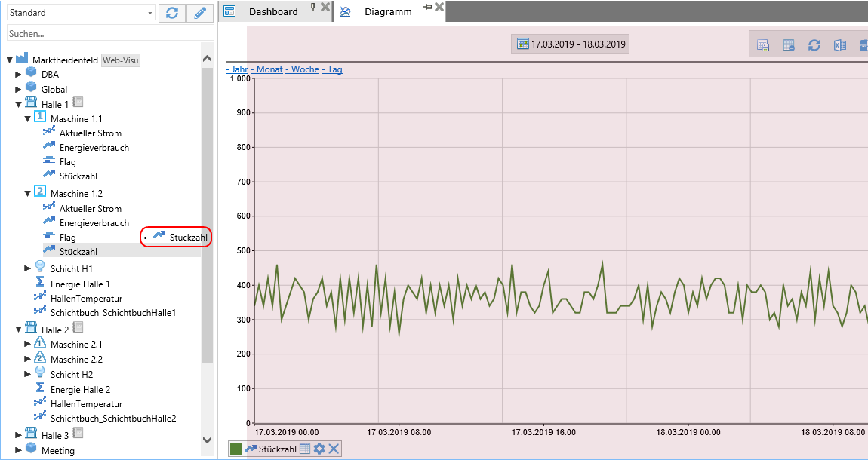Screen dimensions: 868x460
Task: Remove Stückzahl series with the X icon
Action: pos(334,449)
